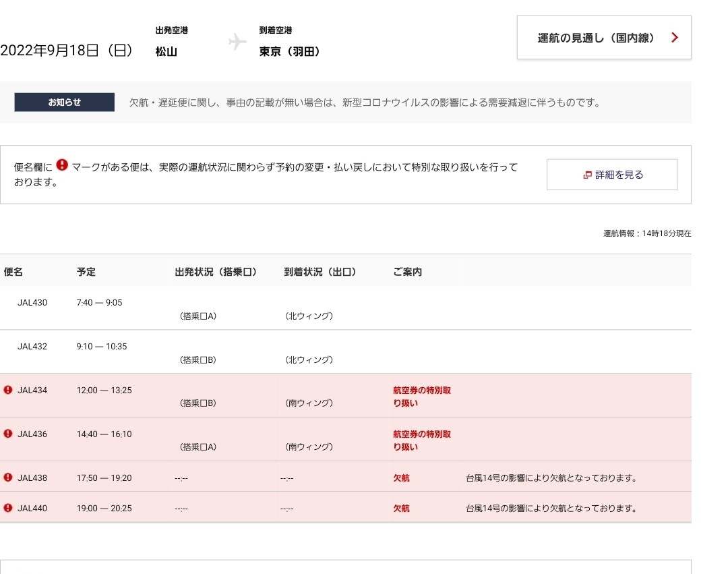
Task: Click the ご案内 column header
Action: point(408,272)
